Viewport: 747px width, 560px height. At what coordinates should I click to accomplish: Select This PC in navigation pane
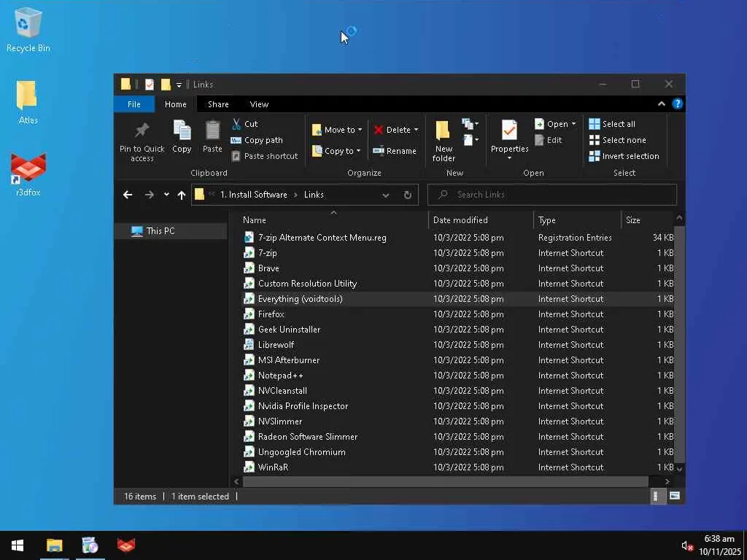(171, 231)
